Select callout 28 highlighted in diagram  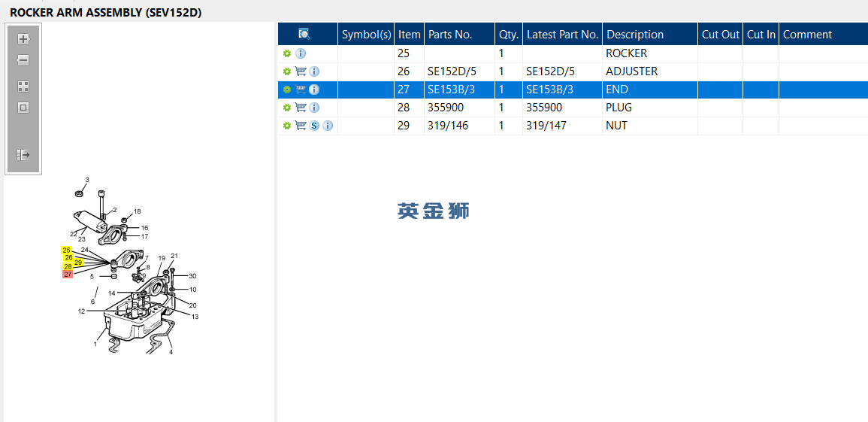[x=68, y=267]
